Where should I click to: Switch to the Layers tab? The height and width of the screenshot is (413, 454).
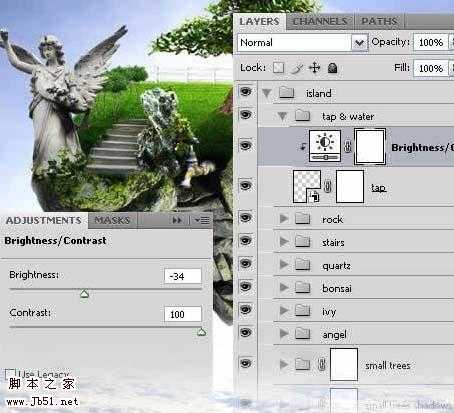pyautogui.click(x=259, y=22)
